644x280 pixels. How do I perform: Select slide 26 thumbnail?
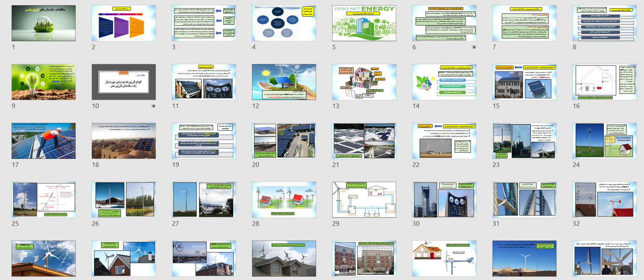coord(124,200)
